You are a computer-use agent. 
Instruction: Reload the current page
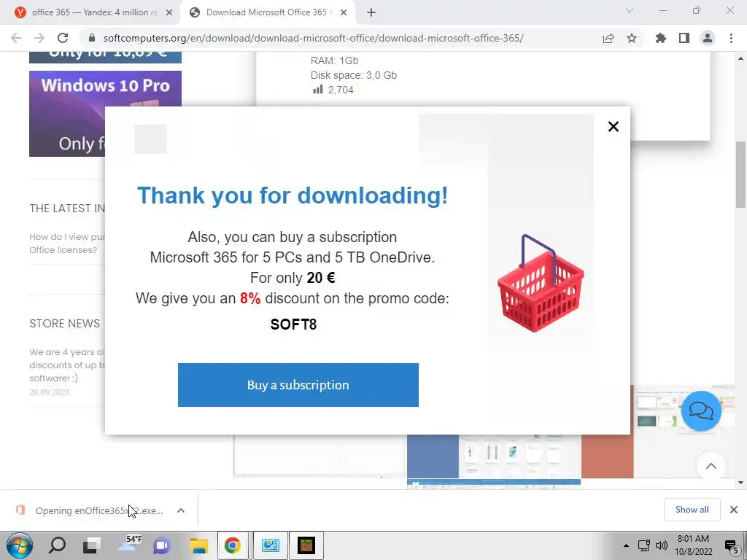(x=63, y=38)
